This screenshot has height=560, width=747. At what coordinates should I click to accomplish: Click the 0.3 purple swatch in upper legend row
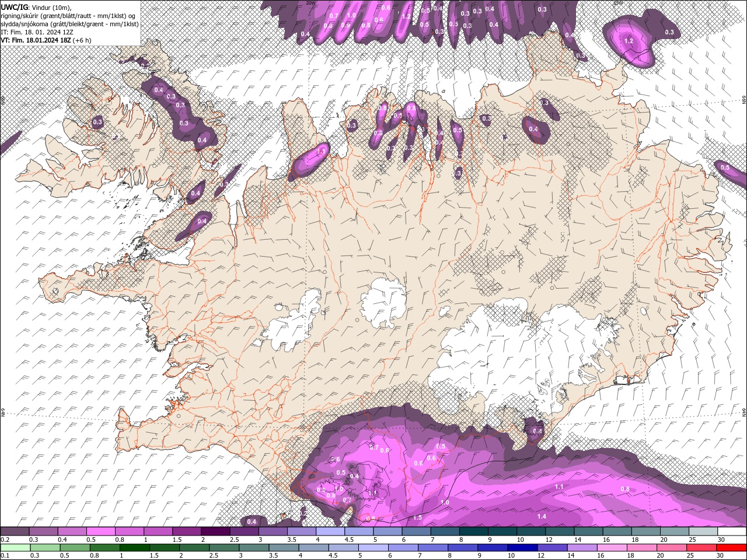pos(43,531)
